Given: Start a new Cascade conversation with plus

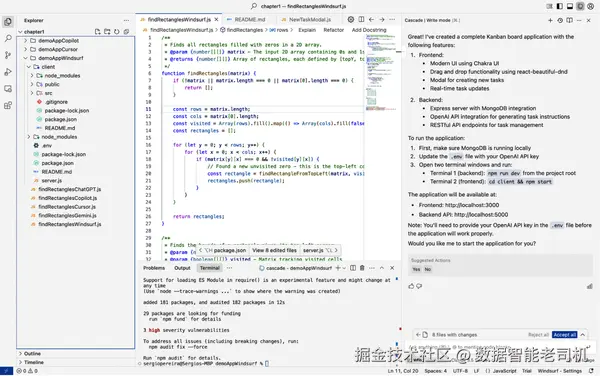Looking at the screenshot, I should [x=550, y=20].
